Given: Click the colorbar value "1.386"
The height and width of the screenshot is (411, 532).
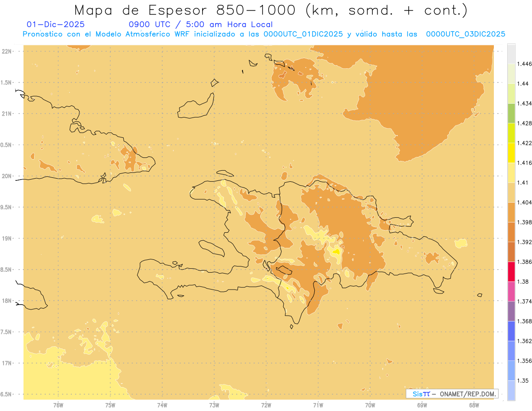Looking at the screenshot, I should pyautogui.click(x=525, y=262).
